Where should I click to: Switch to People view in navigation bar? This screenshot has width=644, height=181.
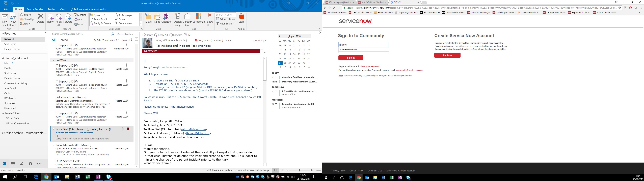[22, 164]
